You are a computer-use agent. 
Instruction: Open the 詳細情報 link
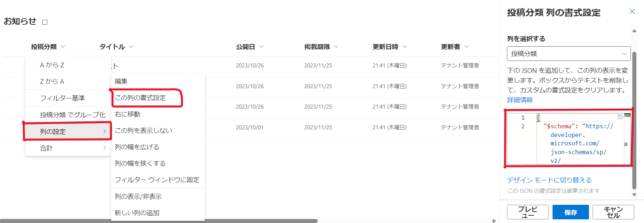click(520, 100)
